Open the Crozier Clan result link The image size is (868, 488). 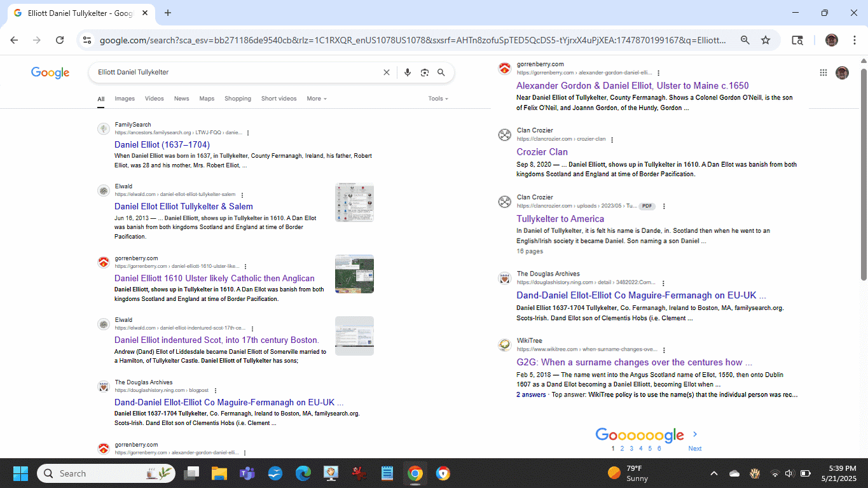tap(542, 151)
